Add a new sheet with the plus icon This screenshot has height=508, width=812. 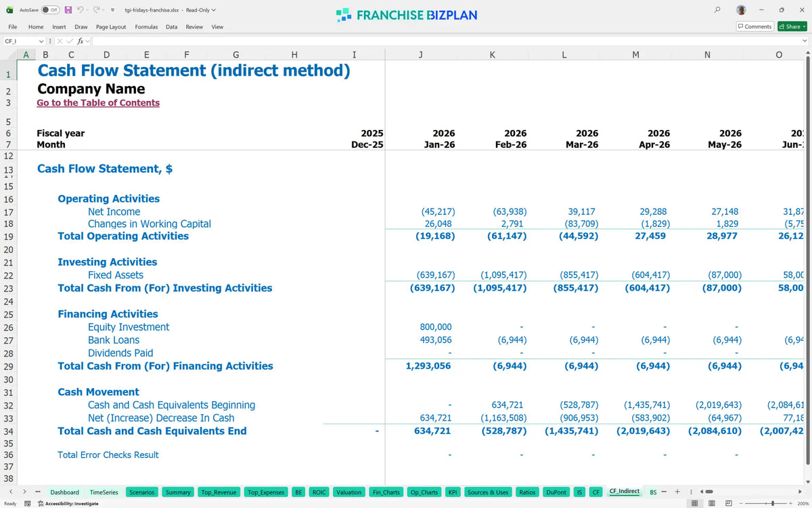pos(677,492)
